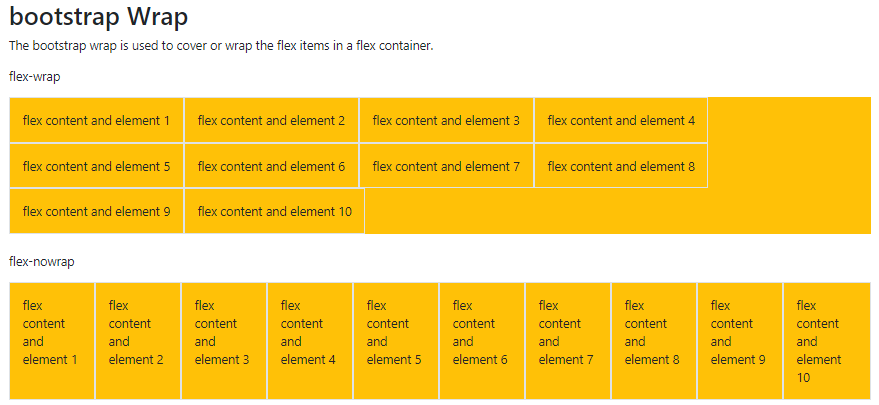Select flex-wrap box "element 4"
The width and height of the screenshot is (879, 405).
[x=621, y=121]
